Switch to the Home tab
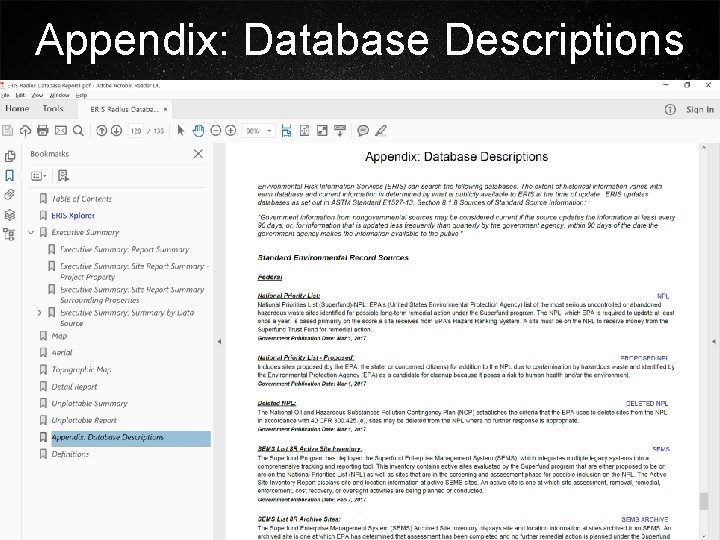 click(x=17, y=108)
